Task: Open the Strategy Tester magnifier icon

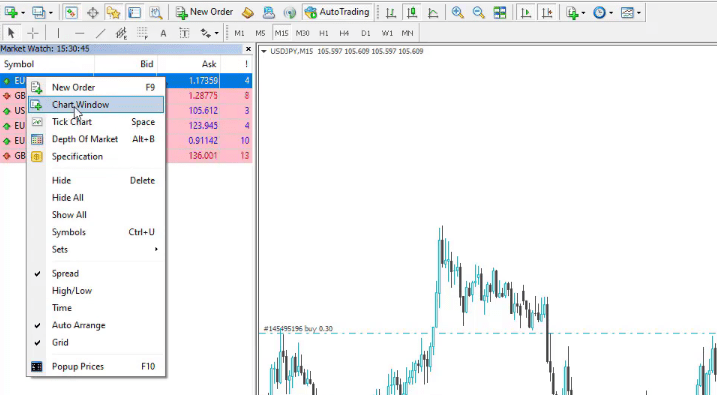Action: tap(155, 12)
